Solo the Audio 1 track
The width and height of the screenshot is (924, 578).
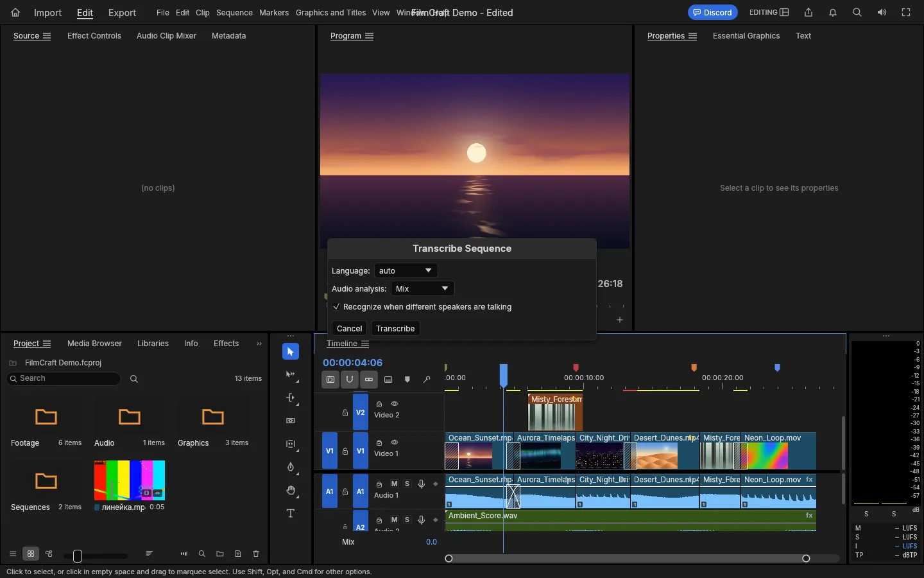[407, 484]
